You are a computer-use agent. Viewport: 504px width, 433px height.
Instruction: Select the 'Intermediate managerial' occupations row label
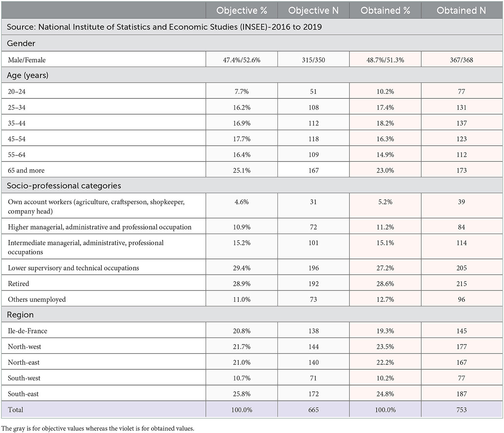click(x=86, y=247)
